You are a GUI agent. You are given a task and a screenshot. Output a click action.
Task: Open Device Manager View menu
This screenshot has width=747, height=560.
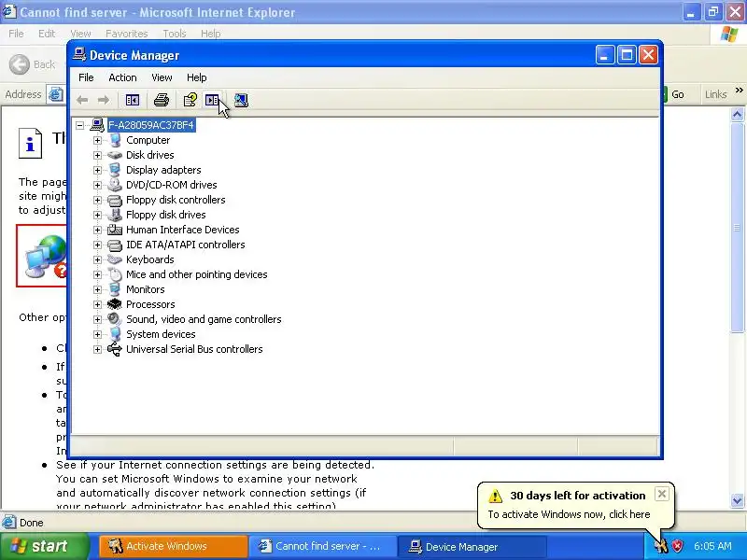pyautogui.click(x=162, y=77)
